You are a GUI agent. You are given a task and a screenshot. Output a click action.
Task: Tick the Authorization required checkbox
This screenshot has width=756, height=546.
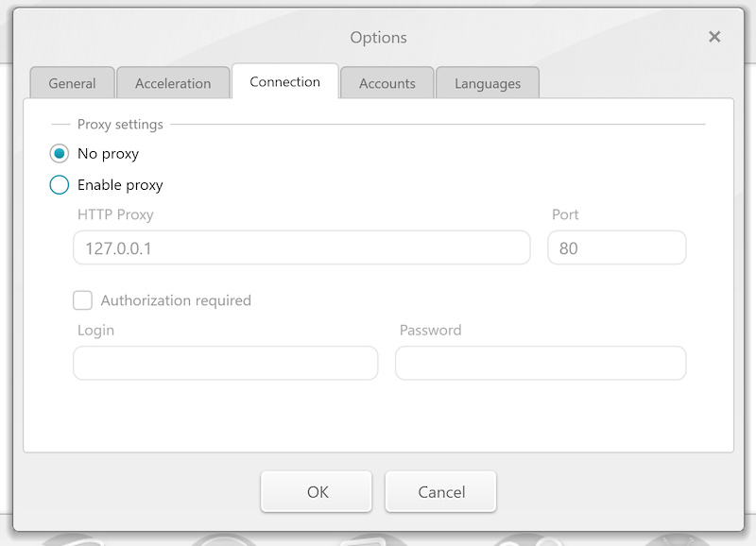pos(83,300)
